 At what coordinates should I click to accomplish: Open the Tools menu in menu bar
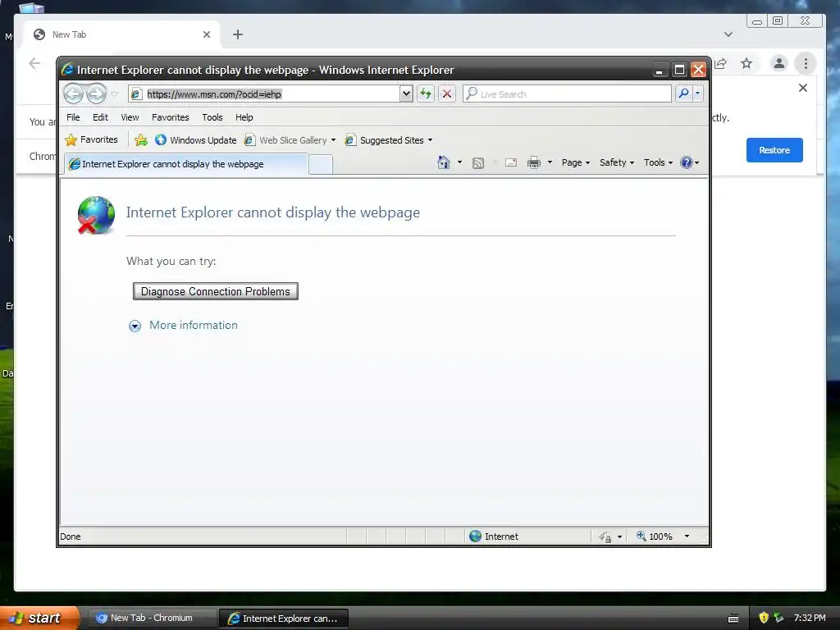212,117
